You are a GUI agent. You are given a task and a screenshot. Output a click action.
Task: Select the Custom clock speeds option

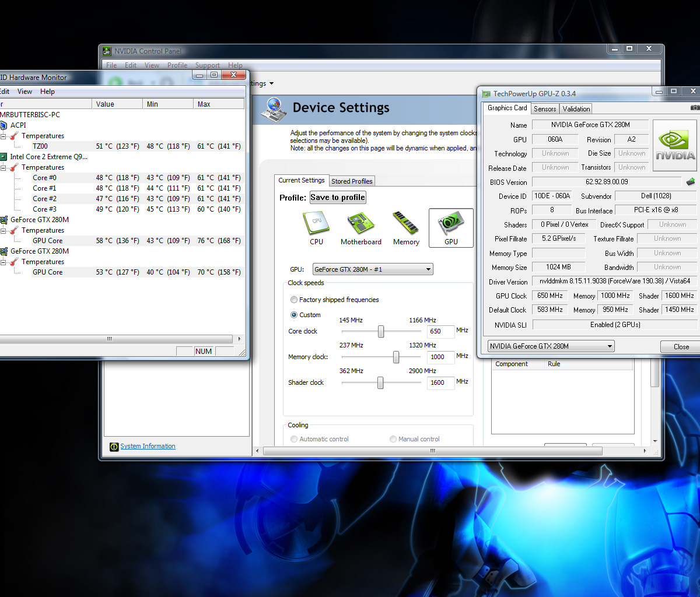click(294, 315)
